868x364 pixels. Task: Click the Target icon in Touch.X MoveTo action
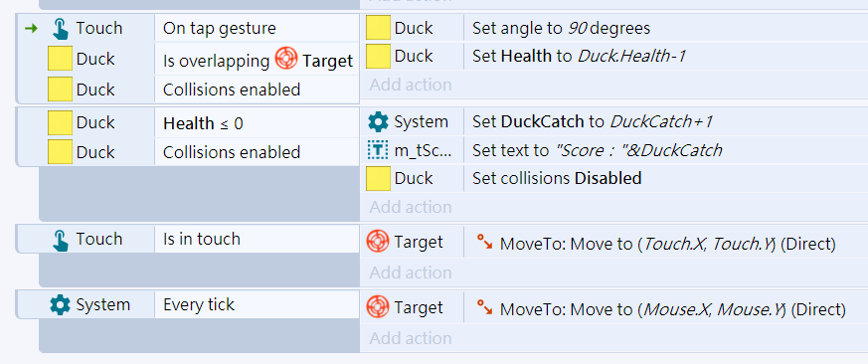[x=378, y=242]
